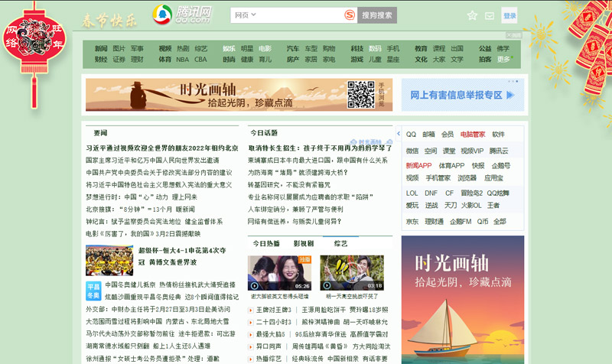
Task: Open the 超级杯-恒大4-1申花 headline
Action: pyautogui.click(x=182, y=256)
